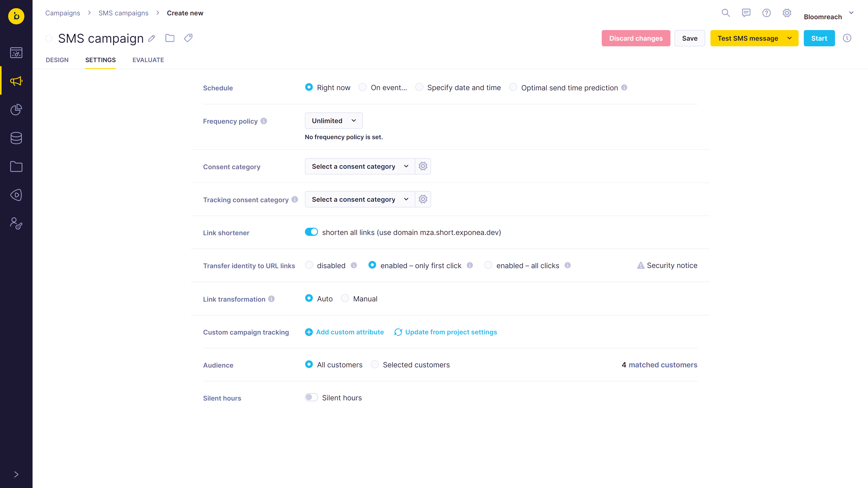Expand the sidebar with bottom arrow

point(16,474)
